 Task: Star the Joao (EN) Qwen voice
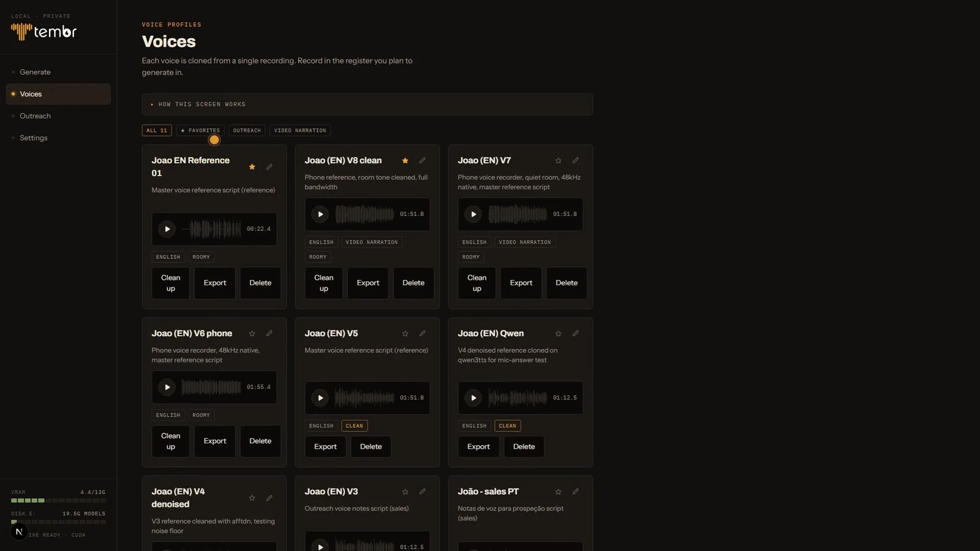point(558,334)
